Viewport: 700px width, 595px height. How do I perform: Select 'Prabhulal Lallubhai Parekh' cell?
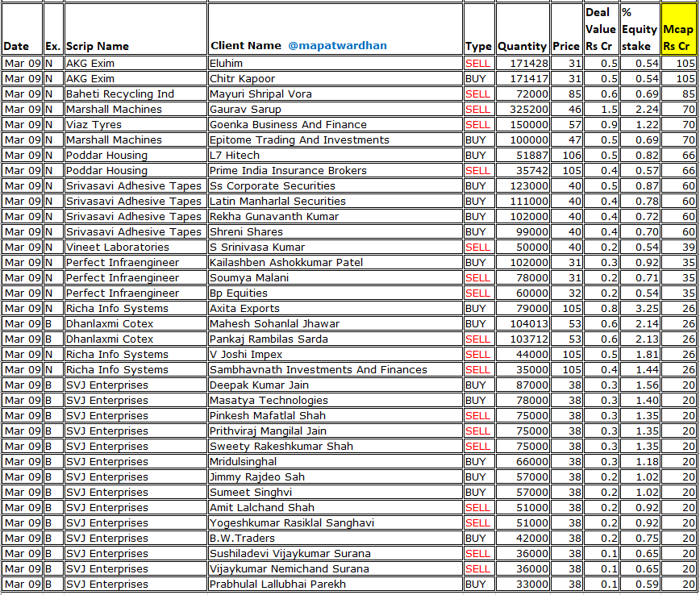pyautogui.click(x=335, y=585)
